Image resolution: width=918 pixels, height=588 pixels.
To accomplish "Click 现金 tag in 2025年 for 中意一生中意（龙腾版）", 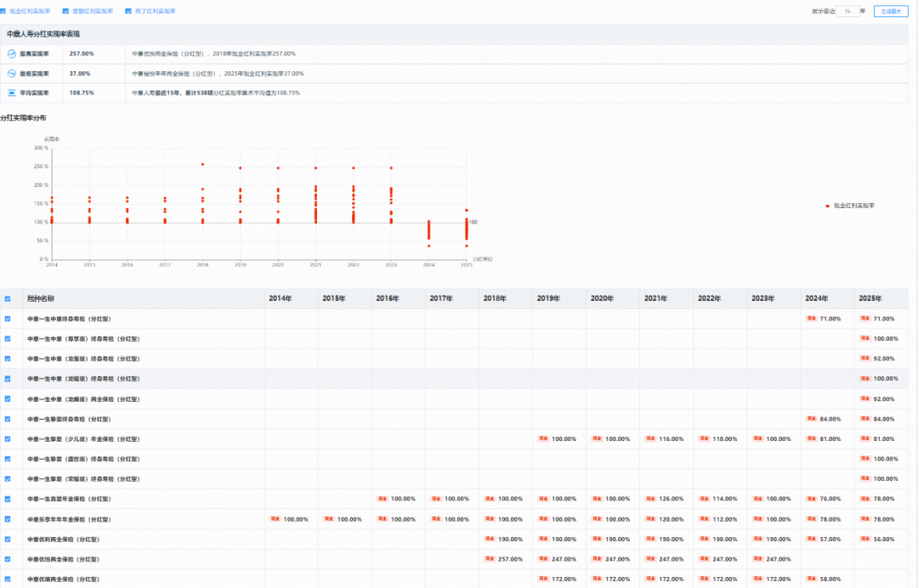I will click(865, 399).
